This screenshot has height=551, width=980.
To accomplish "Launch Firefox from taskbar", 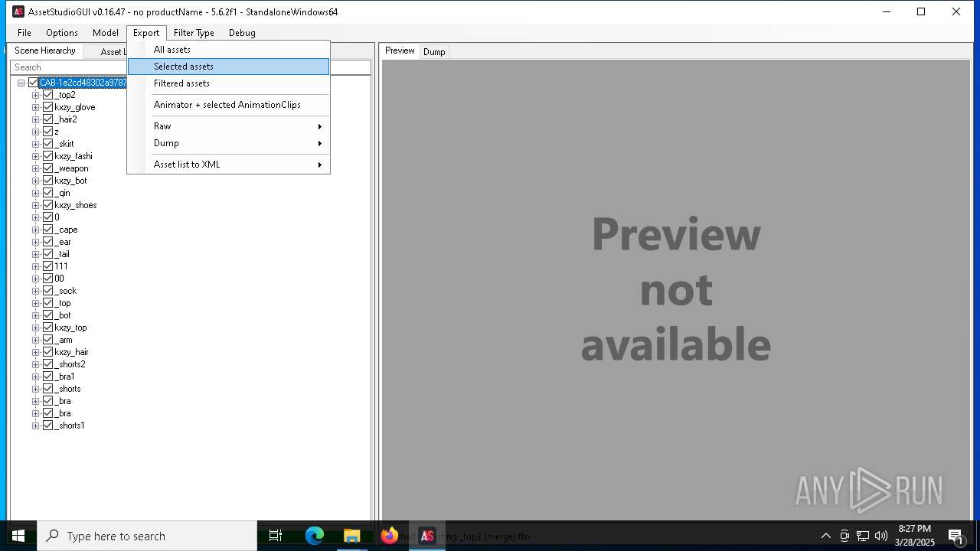I will tap(390, 536).
